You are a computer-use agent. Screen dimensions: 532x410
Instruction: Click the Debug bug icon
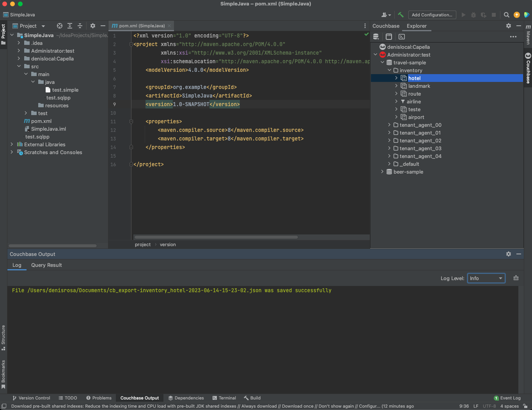tap(473, 15)
